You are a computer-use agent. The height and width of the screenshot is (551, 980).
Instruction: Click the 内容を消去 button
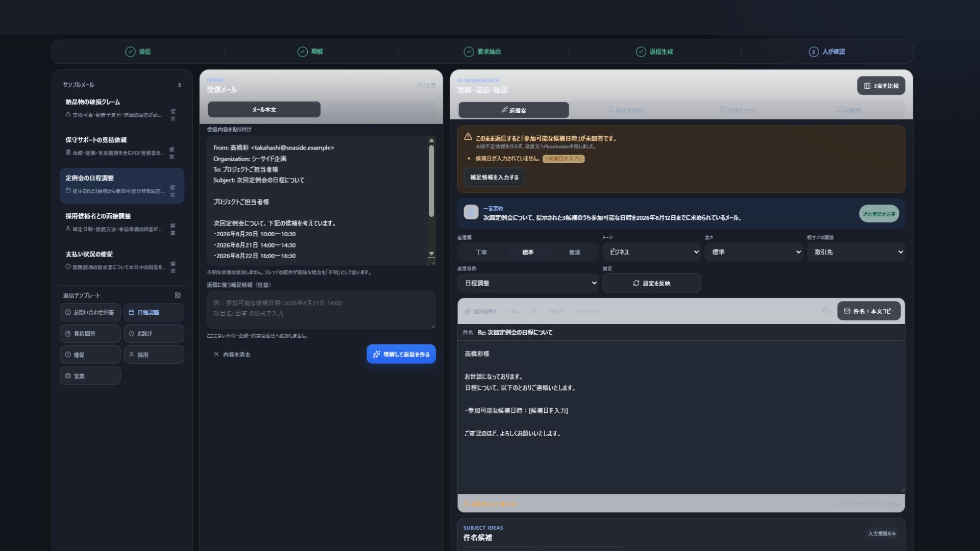(x=232, y=354)
